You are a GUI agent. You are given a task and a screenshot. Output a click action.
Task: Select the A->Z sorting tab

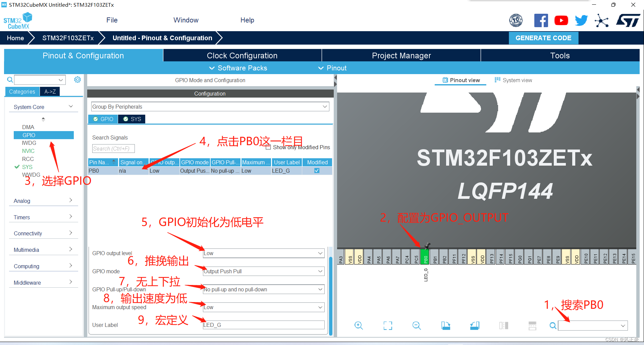pos(50,92)
